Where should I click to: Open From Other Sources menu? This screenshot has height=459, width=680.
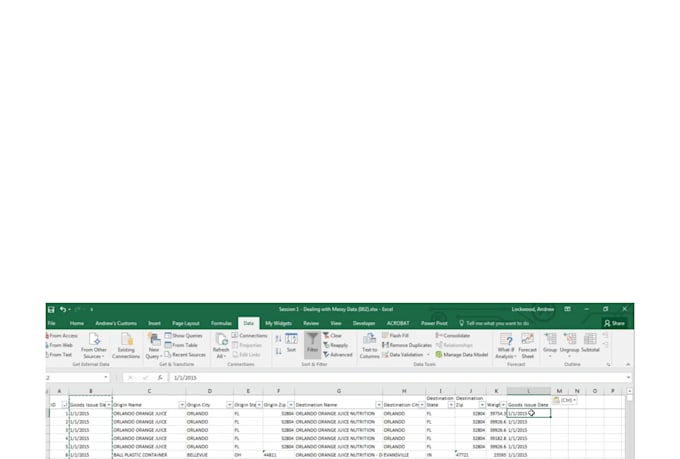(94, 346)
